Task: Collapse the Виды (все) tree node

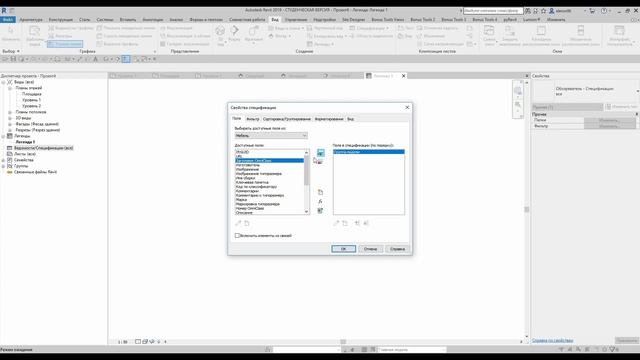Action: pos(3,82)
